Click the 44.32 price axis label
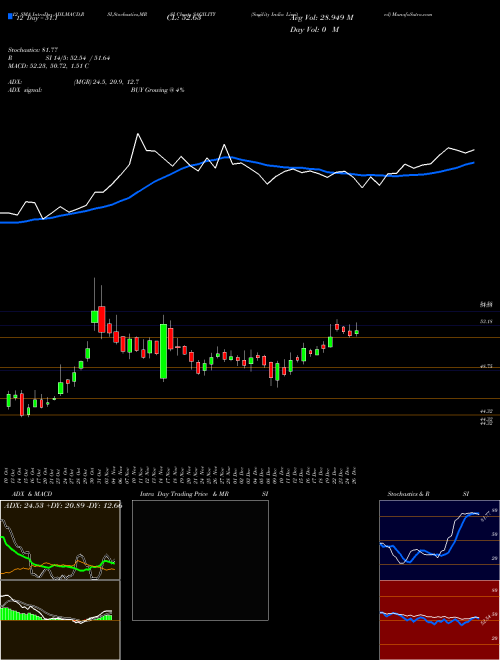The height and width of the screenshot is (660, 500). [486, 411]
